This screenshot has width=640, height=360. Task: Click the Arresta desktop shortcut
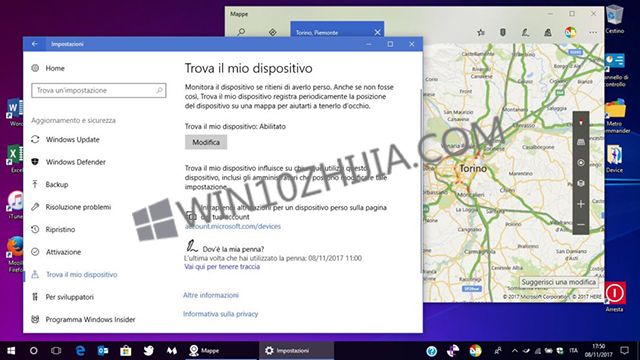pyautogui.click(x=615, y=297)
